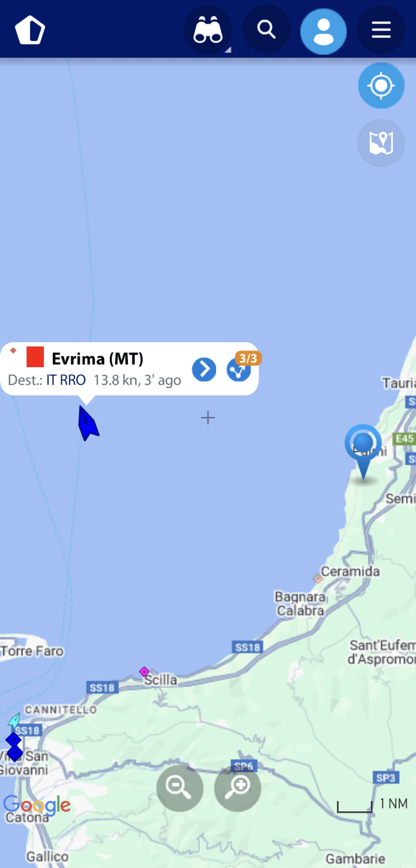Viewport: 416px width, 868px height.
Task: Zoom in the map
Action: pos(238,788)
